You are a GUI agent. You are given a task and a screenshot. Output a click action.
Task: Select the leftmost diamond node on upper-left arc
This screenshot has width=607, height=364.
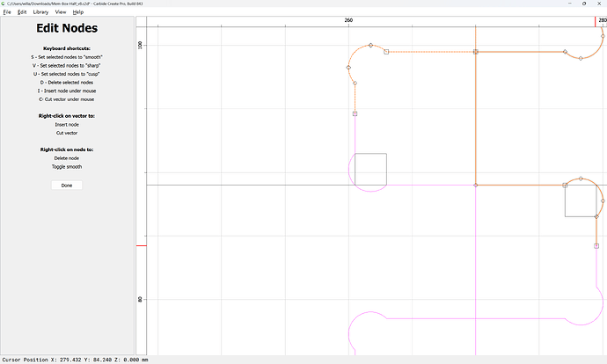(x=348, y=68)
